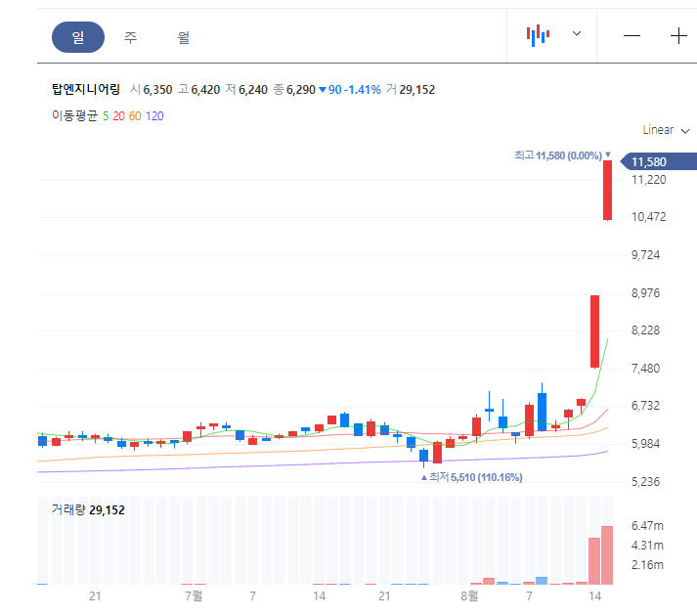Click the 11,580 current price tag

(658, 161)
